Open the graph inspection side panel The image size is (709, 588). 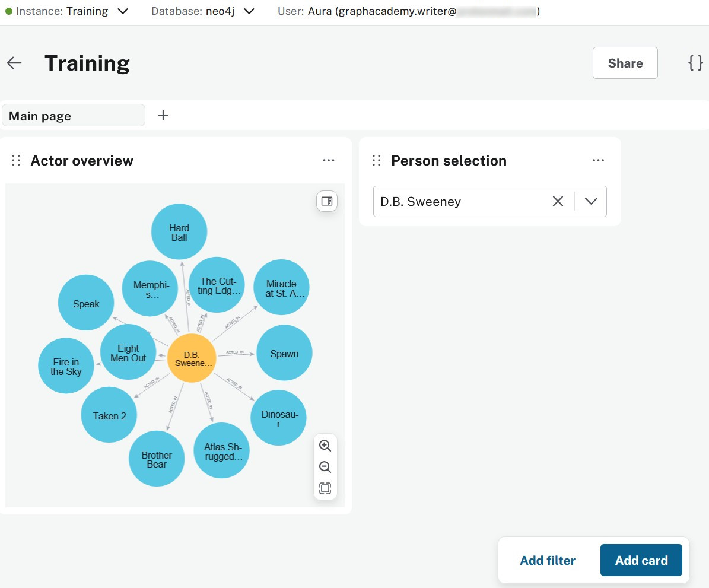326,201
